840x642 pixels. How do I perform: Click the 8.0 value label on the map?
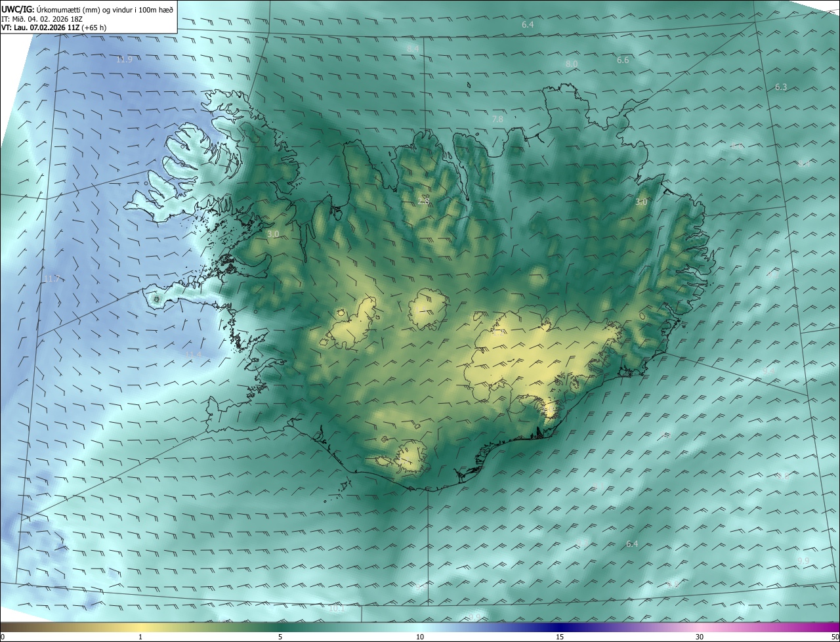pyautogui.click(x=572, y=64)
